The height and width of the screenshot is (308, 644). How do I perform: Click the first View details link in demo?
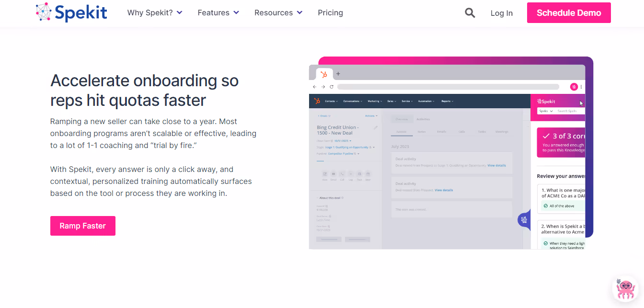tap(496, 165)
